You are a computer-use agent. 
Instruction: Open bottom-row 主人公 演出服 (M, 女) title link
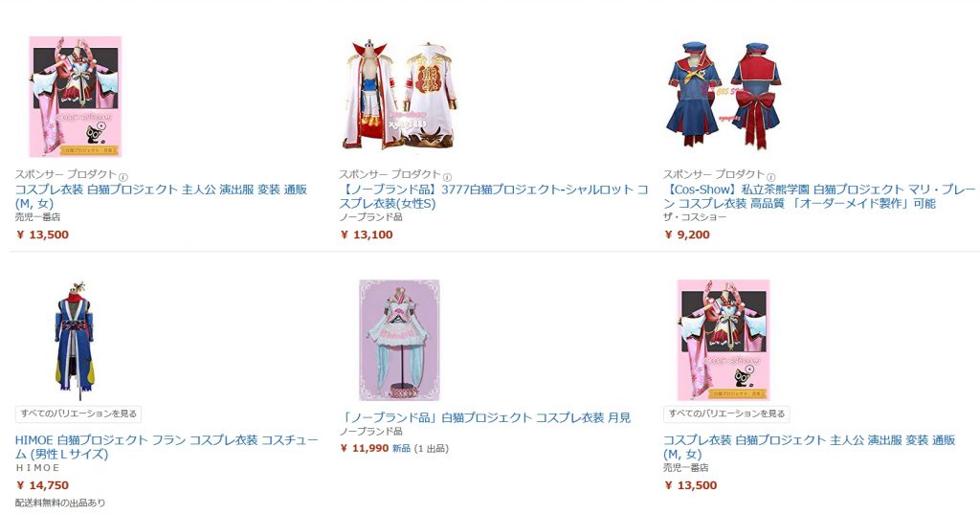point(810,447)
